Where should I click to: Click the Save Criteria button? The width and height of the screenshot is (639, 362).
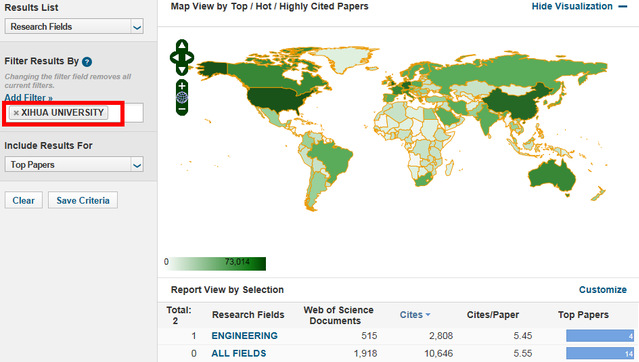point(83,200)
